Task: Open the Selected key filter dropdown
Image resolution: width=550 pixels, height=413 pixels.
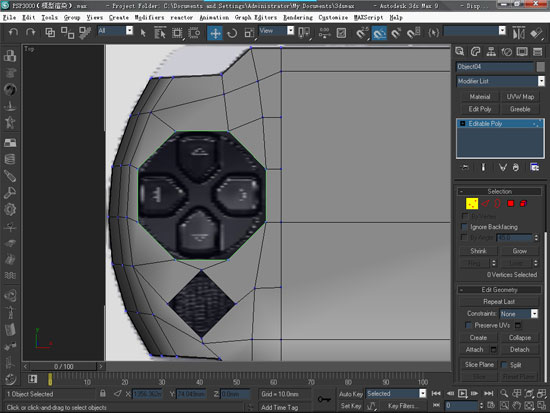Action: click(x=396, y=394)
